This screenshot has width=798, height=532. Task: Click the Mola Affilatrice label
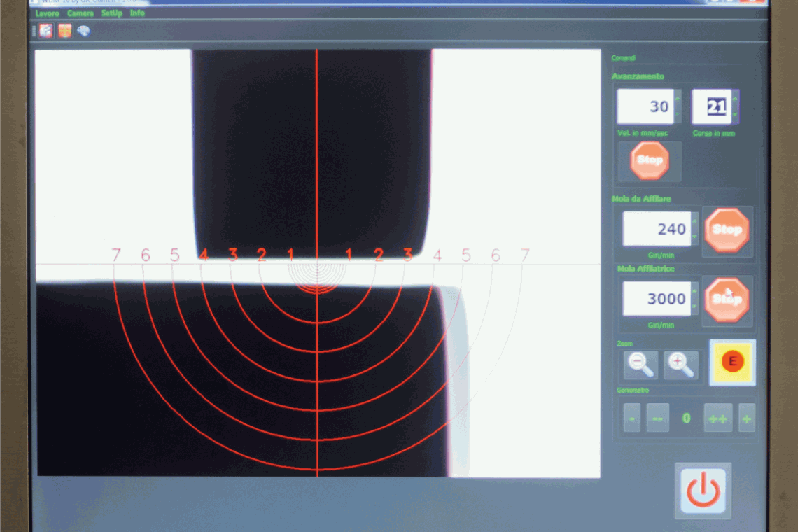pos(646,269)
